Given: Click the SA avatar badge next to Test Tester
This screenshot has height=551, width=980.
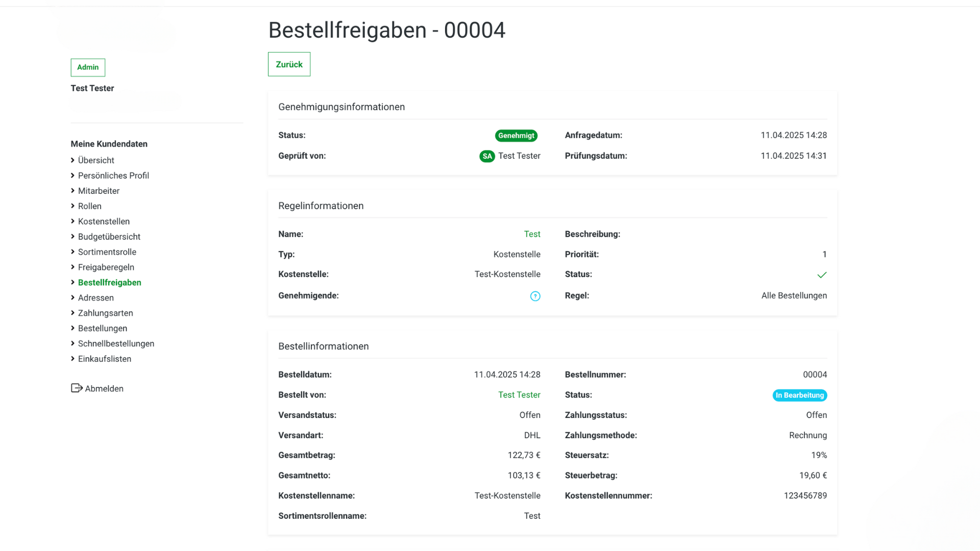Looking at the screenshot, I should [487, 156].
